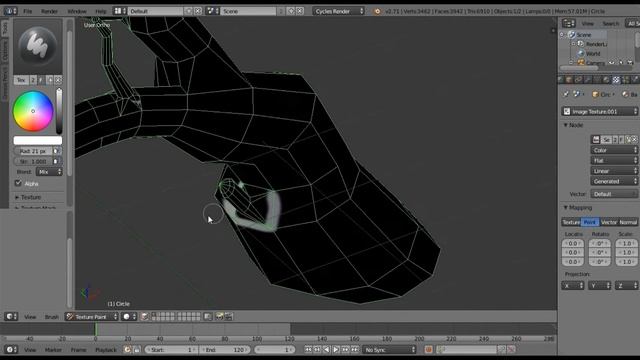Image resolution: width=640 pixels, height=360 pixels.
Task: Jump to the first frame
Action: click(x=308, y=350)
